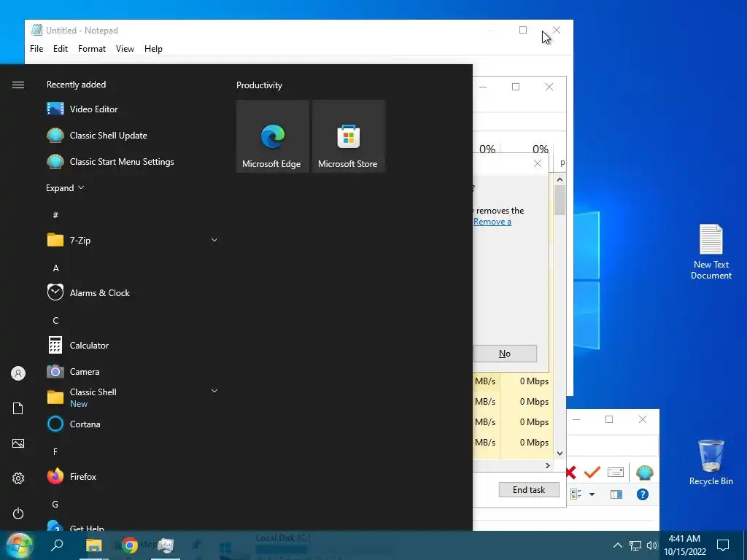This screenshot has width=747, height=560.
Task: Follow the 'Remove a' link
Action: click(x=492, y=222)
